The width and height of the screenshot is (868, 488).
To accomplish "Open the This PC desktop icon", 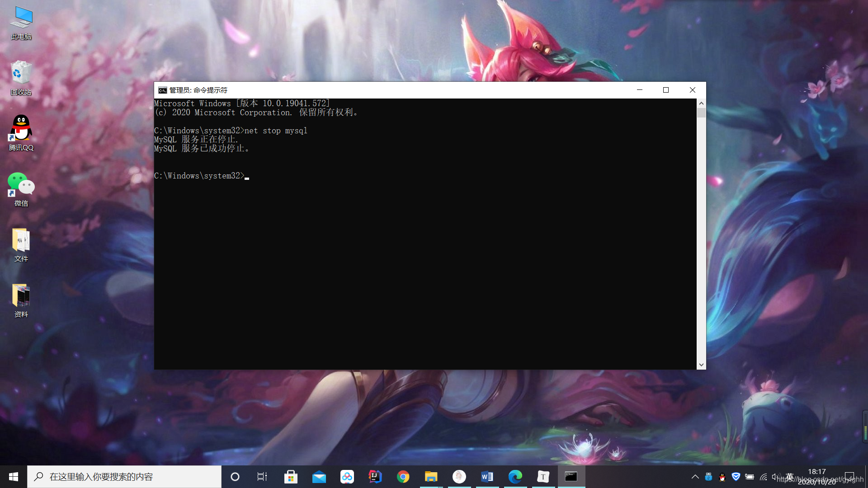I will (21, 23).
